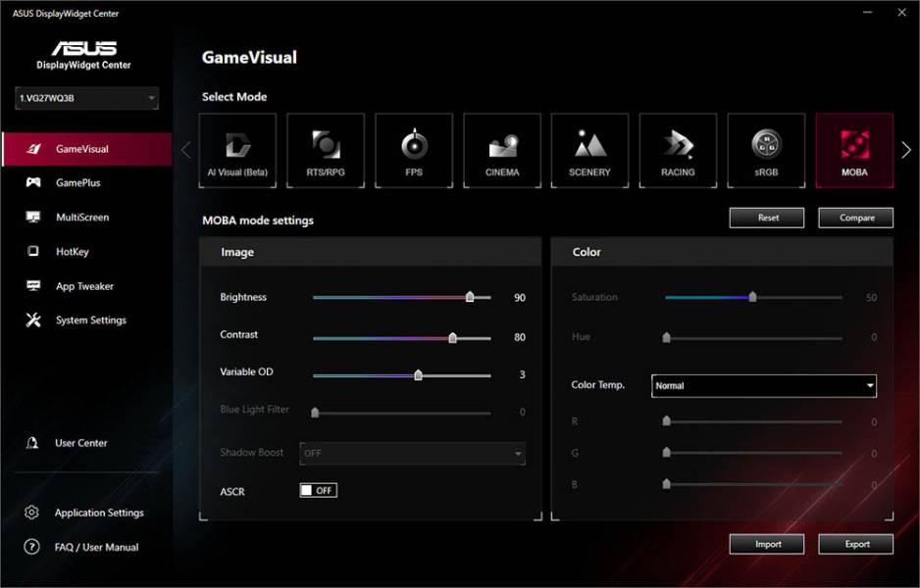Click the FAQ question mark icon
Viewport: 920px width, 588px height.
point(31,547)
